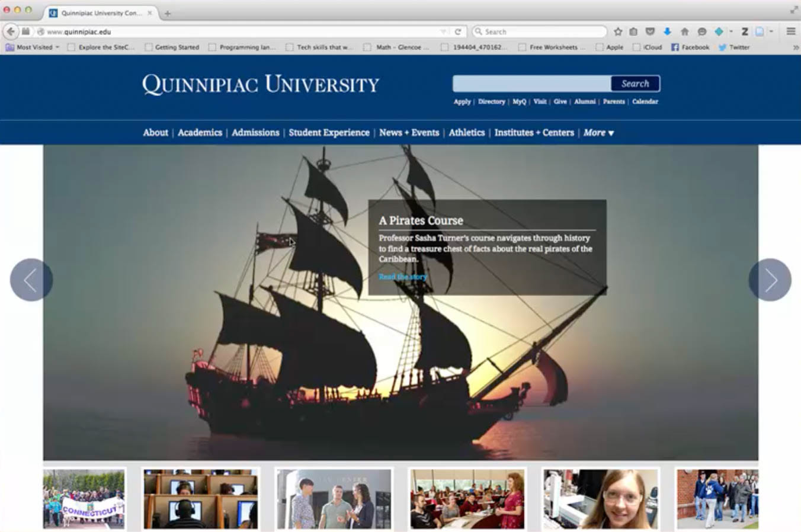Click the A Pirates Course headline

421,220
